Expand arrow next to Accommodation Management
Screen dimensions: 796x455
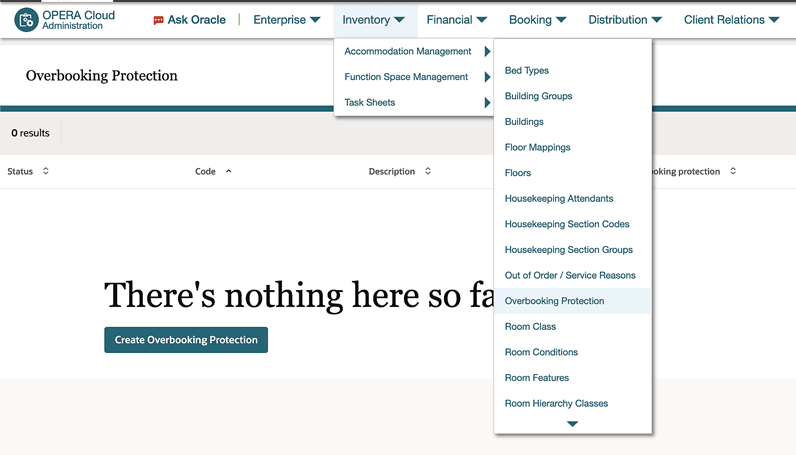click(x=487, y=51)
